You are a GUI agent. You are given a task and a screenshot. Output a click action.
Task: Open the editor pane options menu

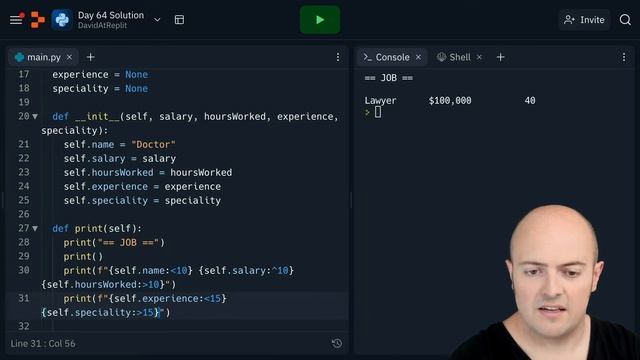coord(338,57)
